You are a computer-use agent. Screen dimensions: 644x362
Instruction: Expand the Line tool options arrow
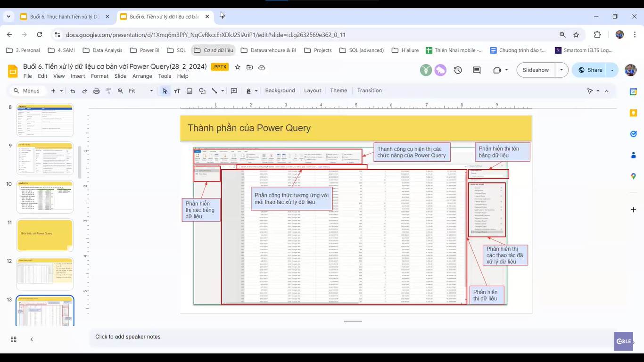223,91
